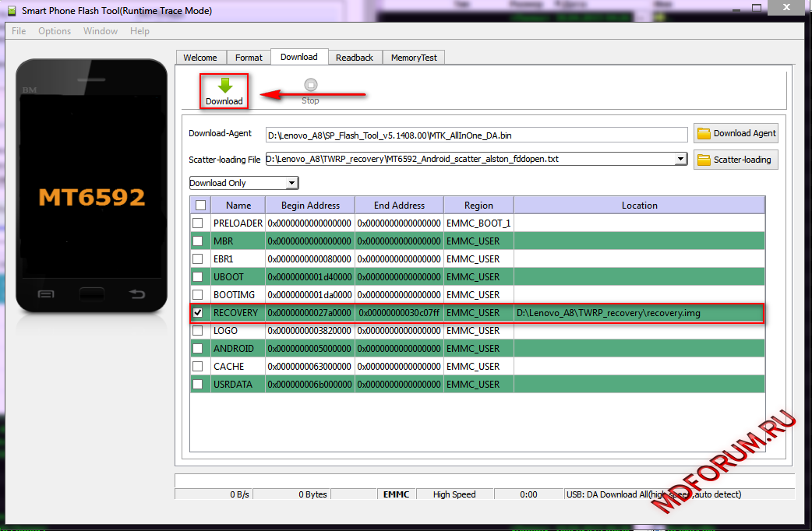Screen dimensions: 812x531
Task: Switch to the Format tab
Action: click(x=249, y=58)
